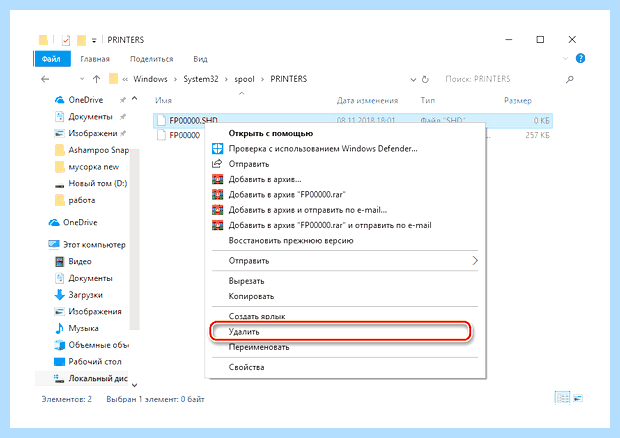Select the FP00000.SHD file
The width and height of the screenshot is (620, 438).
[x=352, y=120]
